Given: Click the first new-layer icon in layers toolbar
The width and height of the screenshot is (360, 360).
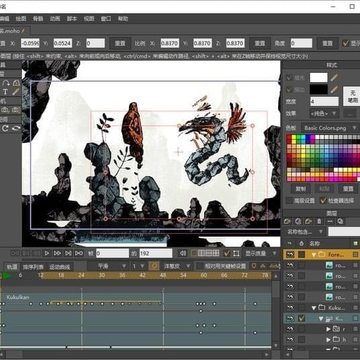Looking at the screenshot, I should click(287, 221).
